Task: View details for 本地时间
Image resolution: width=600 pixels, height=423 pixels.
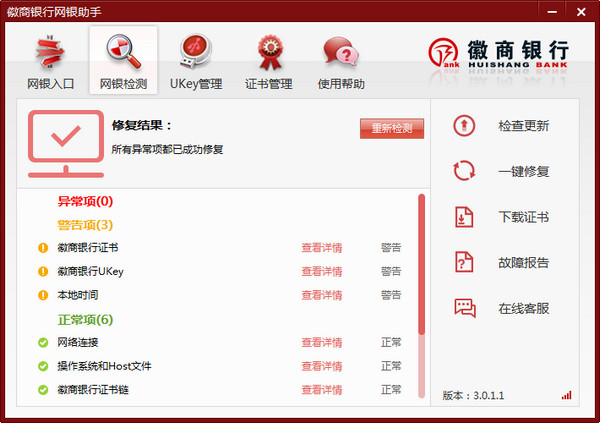Action: (x=321, y=295)
